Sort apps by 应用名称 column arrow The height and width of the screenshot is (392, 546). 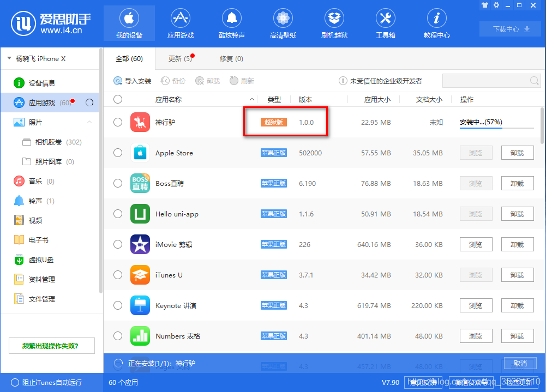251,99
